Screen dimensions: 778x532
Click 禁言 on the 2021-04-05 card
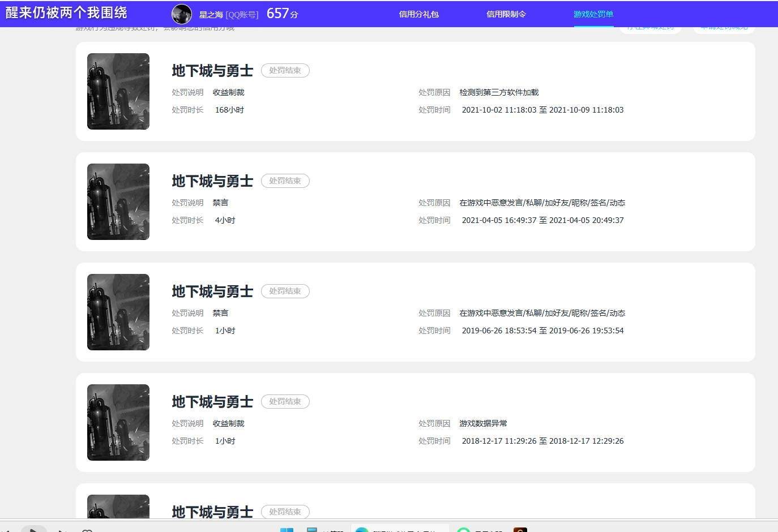(x=220, y=203)
